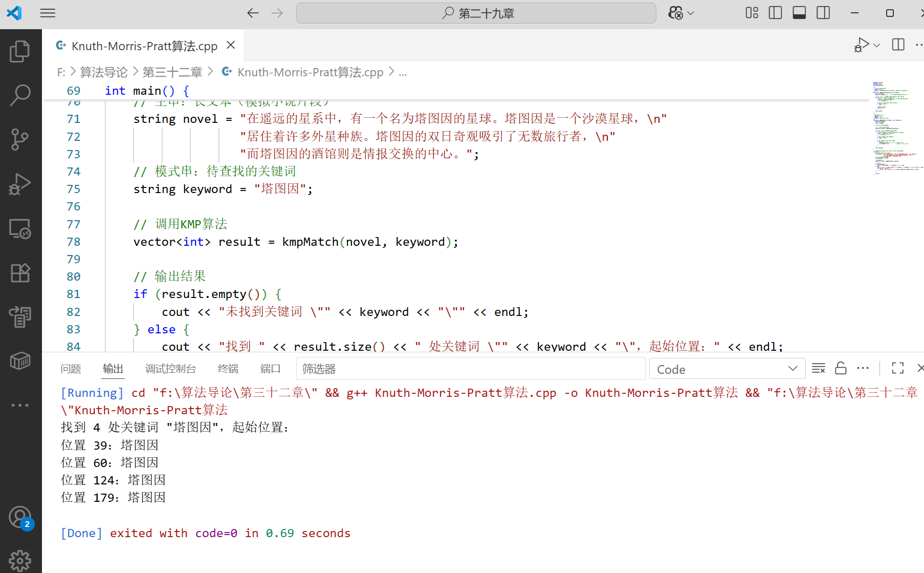
Task: Click the keyword string "塔图因" on line 75
Action: (280, 189)
